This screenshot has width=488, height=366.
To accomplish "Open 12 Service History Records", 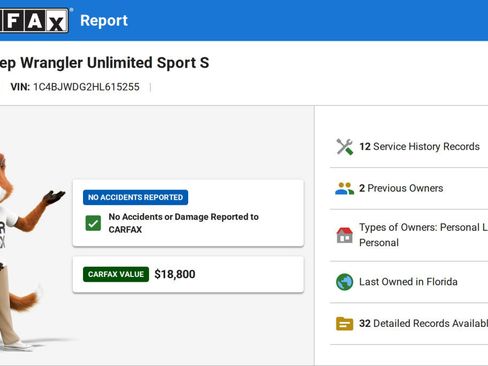I will click(409, 147).
